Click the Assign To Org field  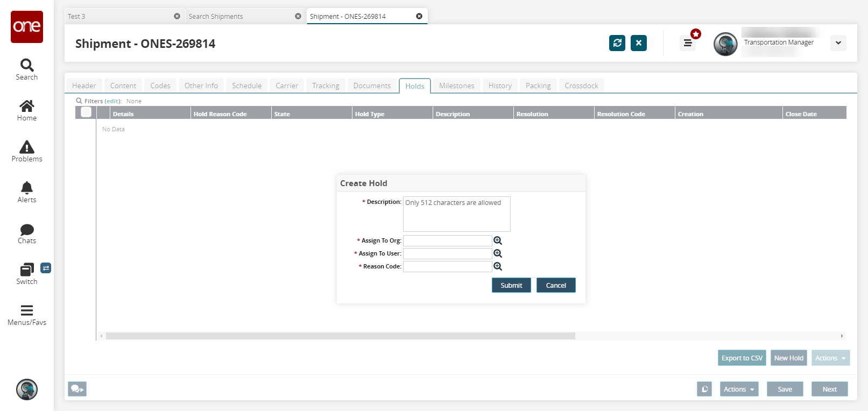[x=448, y=240]
